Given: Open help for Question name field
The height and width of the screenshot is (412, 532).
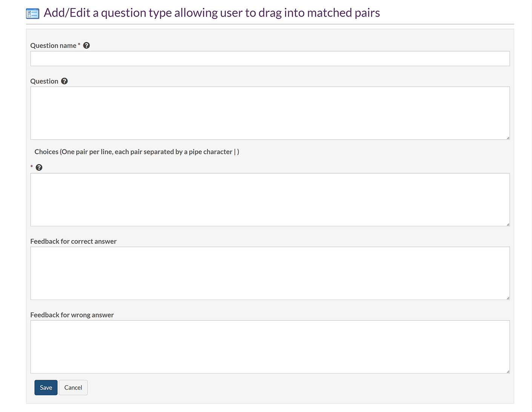Looking at the screenshot, I should 86,46.
